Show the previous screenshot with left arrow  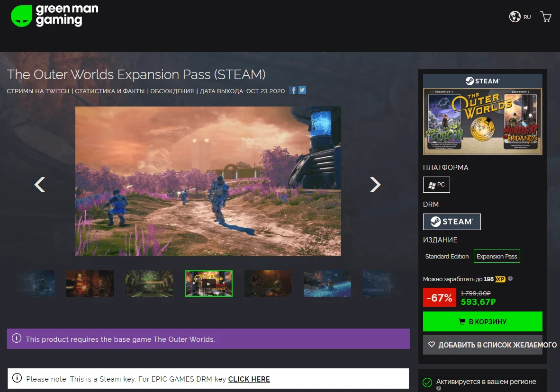point(40,185)
